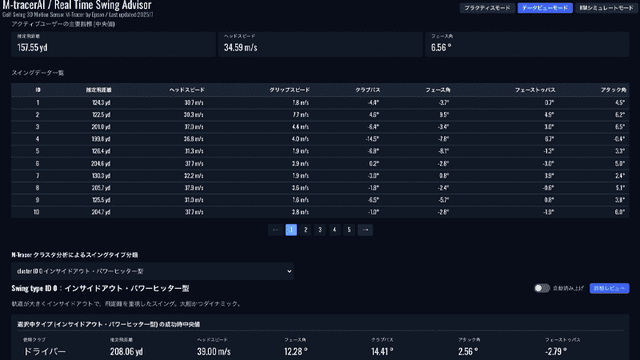640x360 pixels.
Task: Click the アタック角 column header in table
Action: 613,90
